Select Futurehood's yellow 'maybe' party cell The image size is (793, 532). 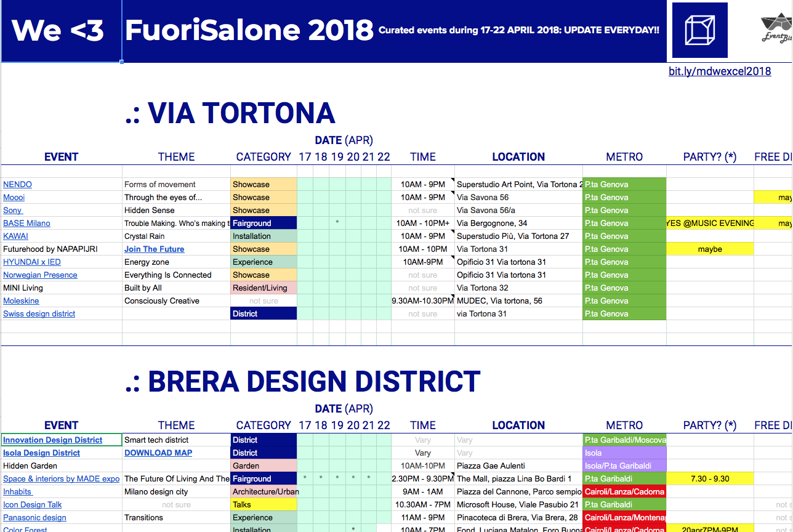710,249
